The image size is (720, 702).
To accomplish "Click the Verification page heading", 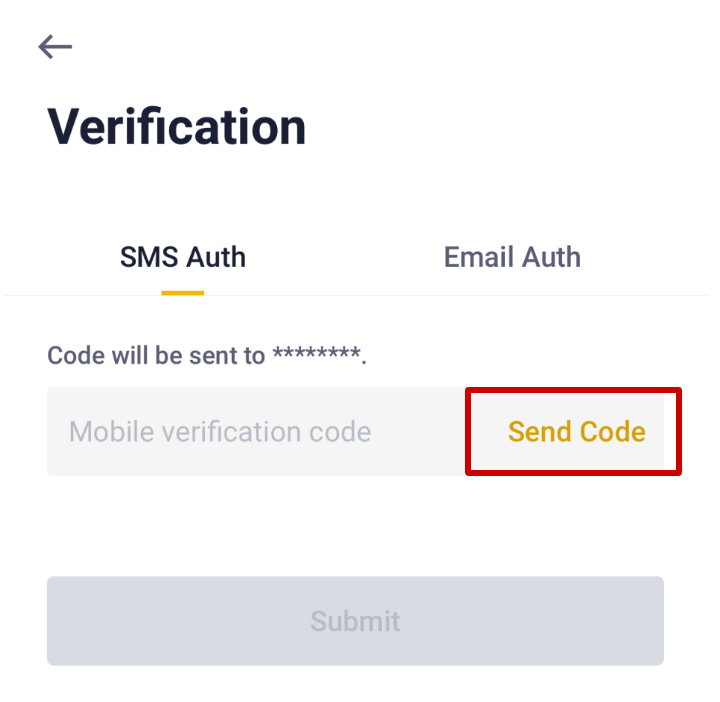I will pos(176,128).
